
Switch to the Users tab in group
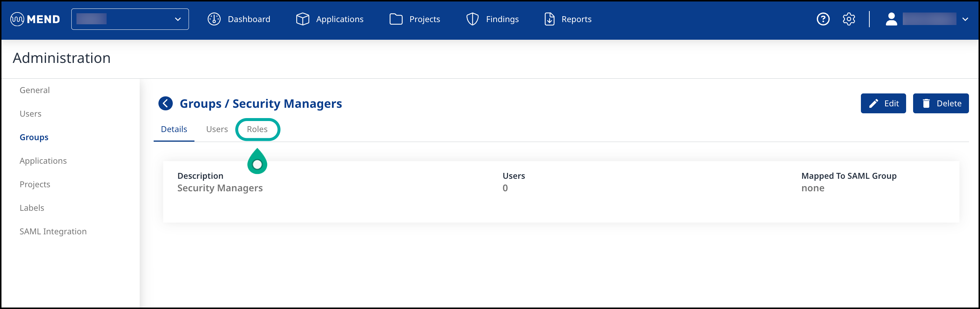[x=217, y=129]
